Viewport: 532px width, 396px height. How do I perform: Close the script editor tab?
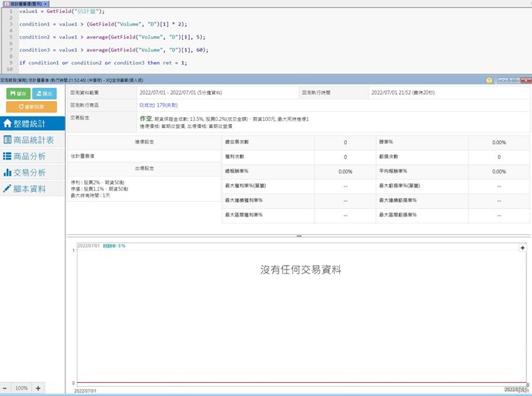pyautogui.click(x=45, y=4)
